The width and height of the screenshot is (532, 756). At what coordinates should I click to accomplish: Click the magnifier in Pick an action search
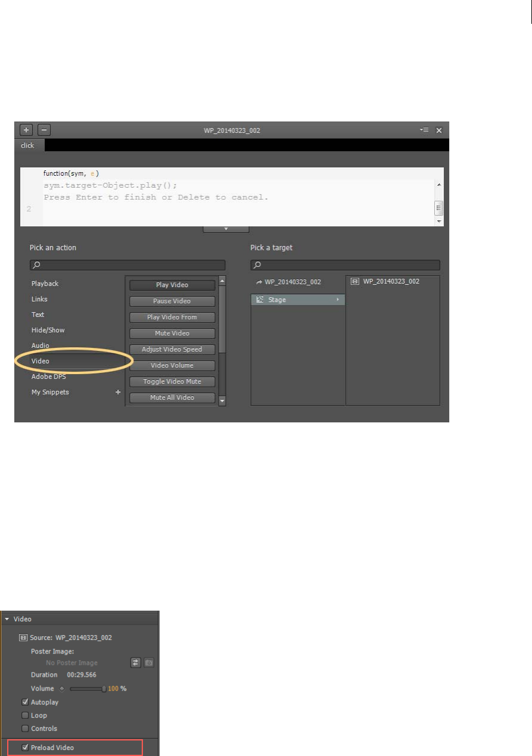click(x=36, y=265)
